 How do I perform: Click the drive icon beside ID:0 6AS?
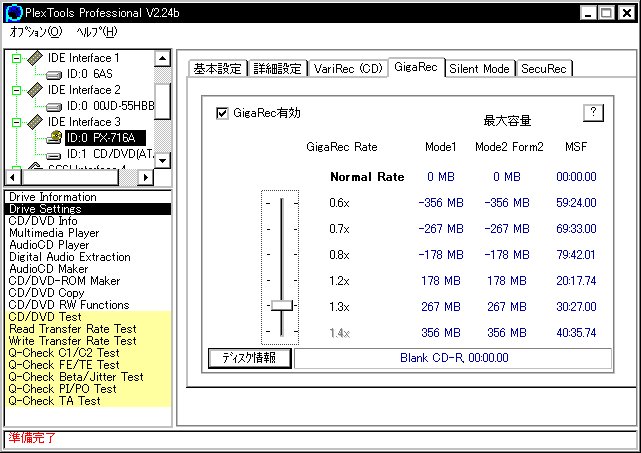click(x=54, y=74)
